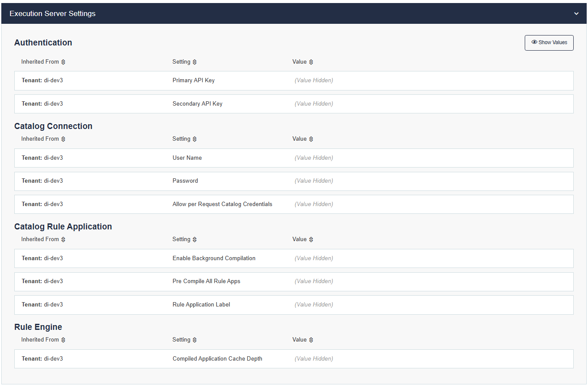
Task: Select Pre Compile All Rule Apps row
Action: coord(293,281)
